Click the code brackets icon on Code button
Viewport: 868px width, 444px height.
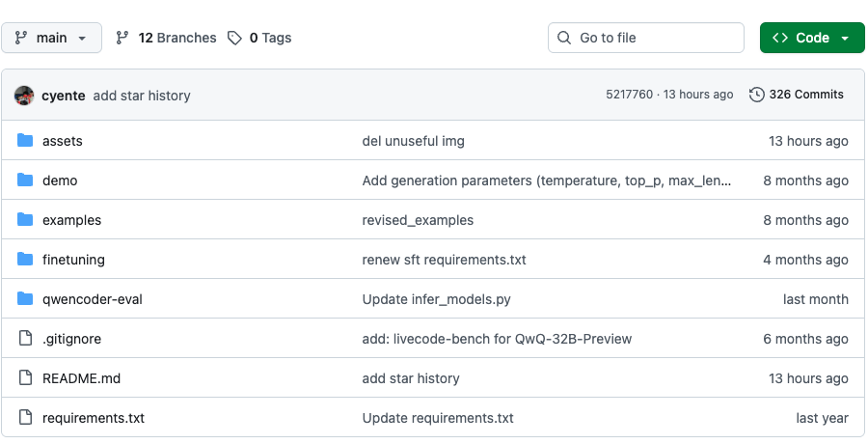pyautogui.click(x=780, y=38)
